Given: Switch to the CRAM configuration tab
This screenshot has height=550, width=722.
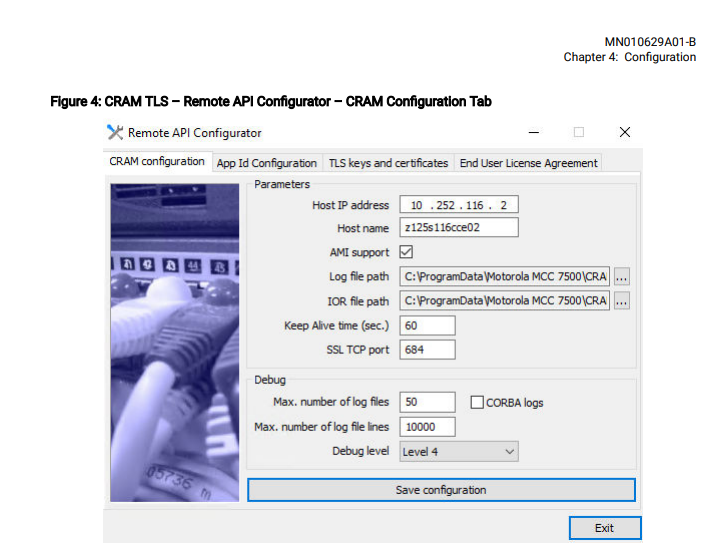Looking at the screenshot, I should (157, 162).
